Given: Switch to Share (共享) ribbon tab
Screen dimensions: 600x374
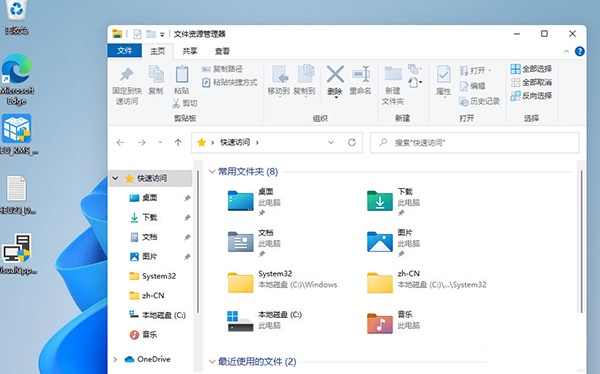Looking at the screenshot, I should (x=190, y=51).
